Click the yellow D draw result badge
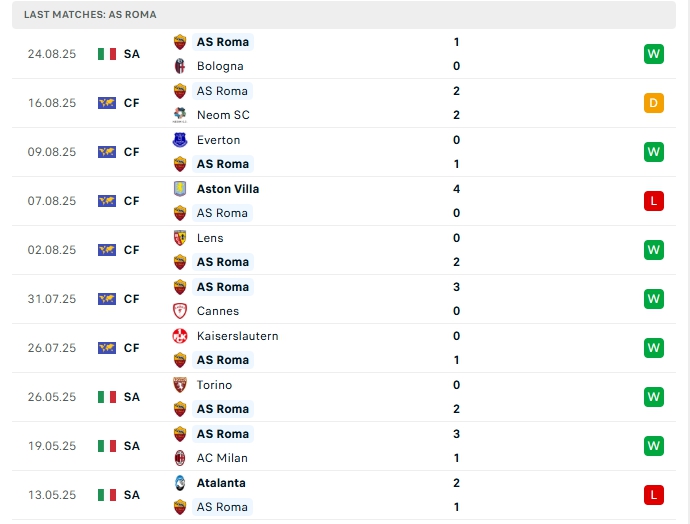The width and height of the screenshot is (690, 524). 654,103
